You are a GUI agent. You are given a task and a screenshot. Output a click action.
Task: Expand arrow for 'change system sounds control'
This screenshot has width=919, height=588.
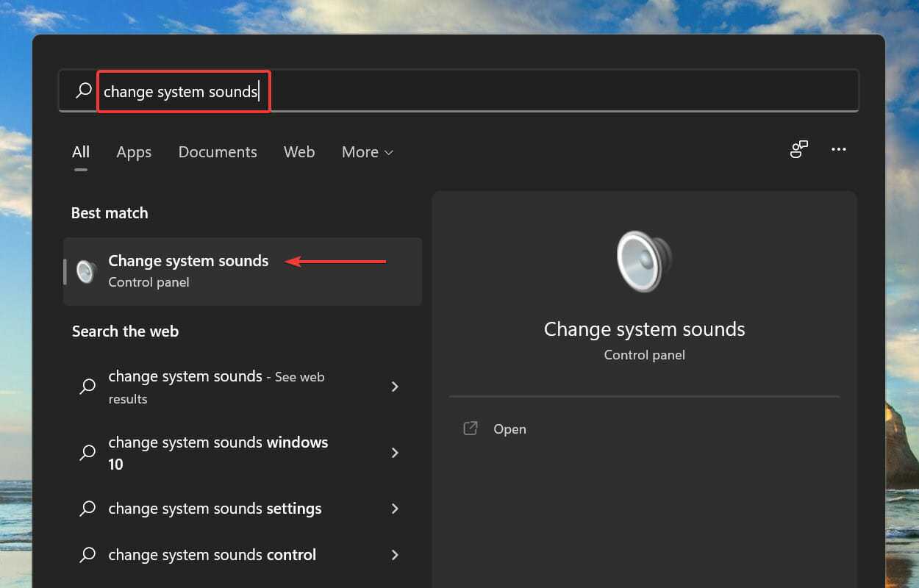[x=395, y=555]
